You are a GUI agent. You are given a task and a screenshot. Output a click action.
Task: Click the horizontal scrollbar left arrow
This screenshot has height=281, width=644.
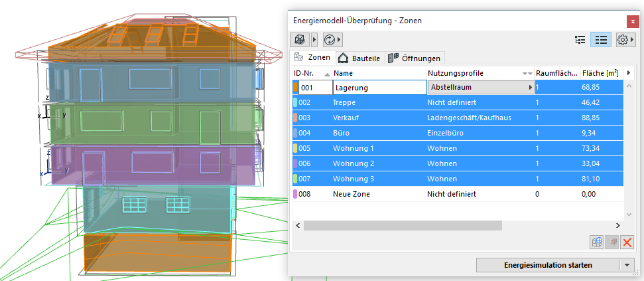298,225
